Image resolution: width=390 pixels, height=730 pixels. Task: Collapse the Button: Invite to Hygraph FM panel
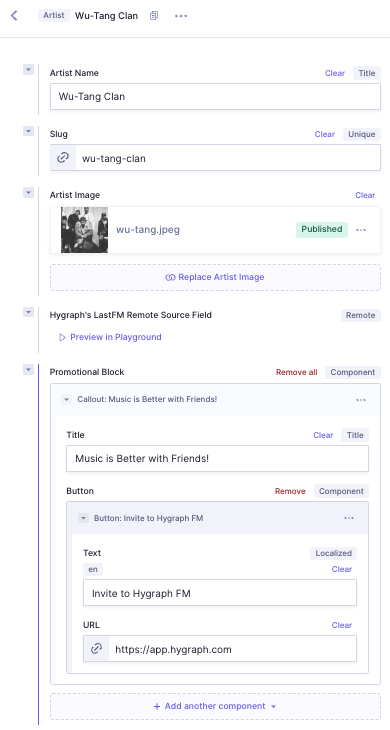pos(83,518)
